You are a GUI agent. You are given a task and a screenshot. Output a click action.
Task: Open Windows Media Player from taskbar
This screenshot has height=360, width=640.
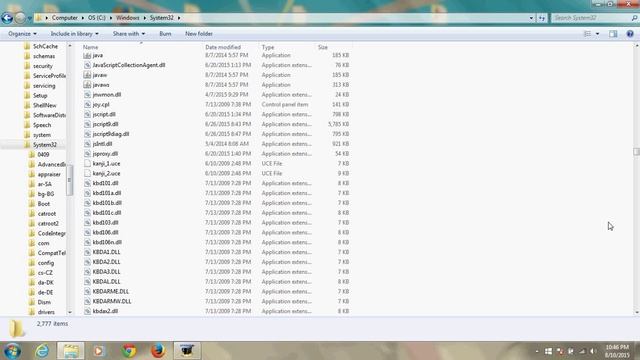(x=99, y=351)
